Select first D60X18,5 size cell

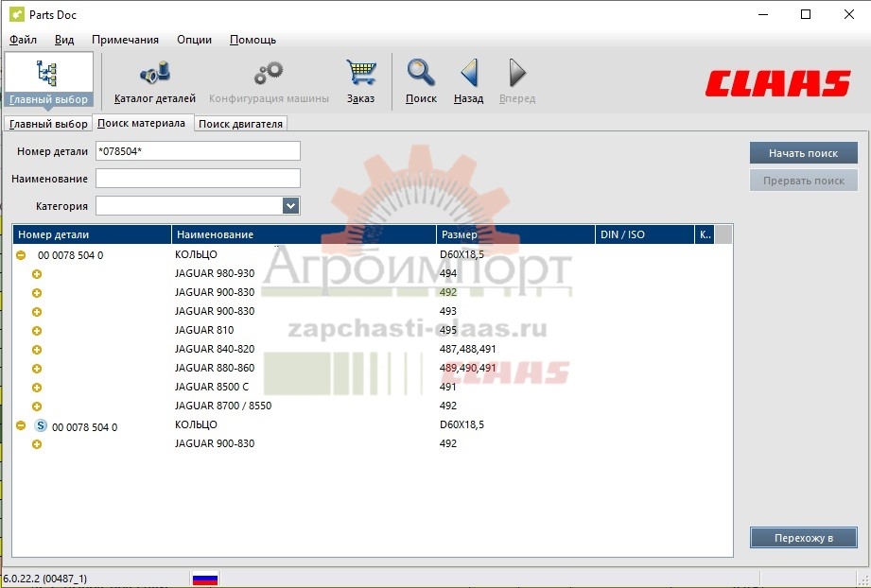click(x=462, y=255)
